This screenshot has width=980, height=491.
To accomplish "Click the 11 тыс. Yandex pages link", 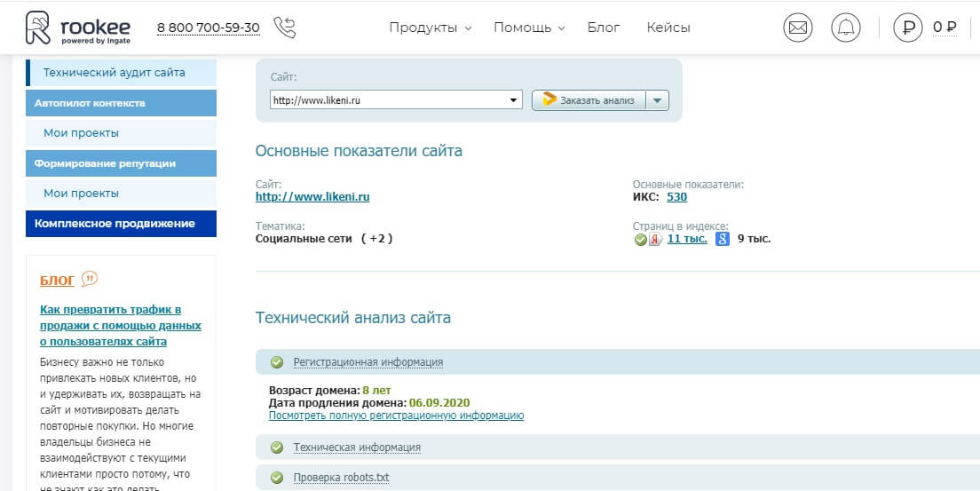I will [x=687, y=239].
